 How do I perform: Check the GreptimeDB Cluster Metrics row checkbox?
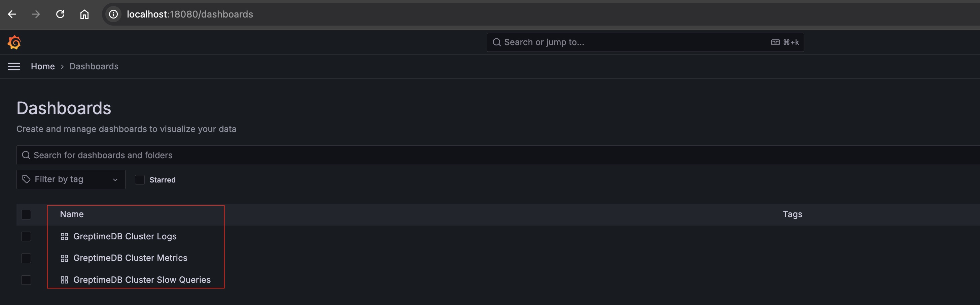(26, 258)
